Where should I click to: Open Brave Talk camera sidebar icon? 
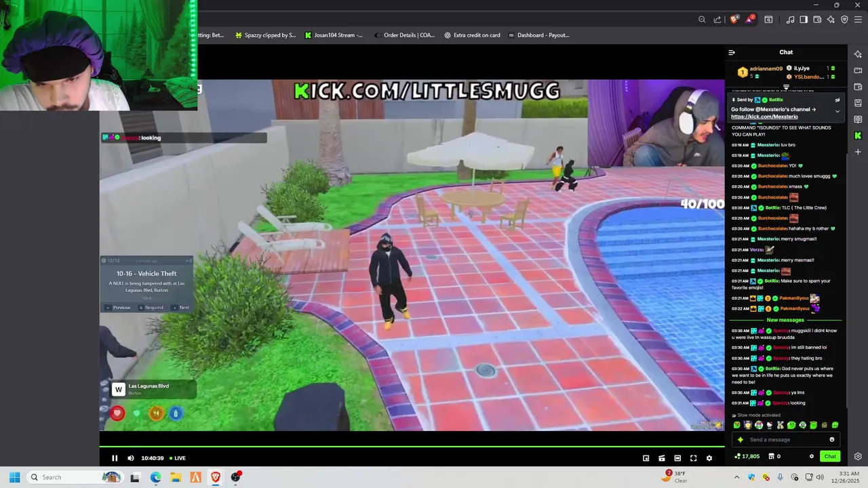coord(858,70)
